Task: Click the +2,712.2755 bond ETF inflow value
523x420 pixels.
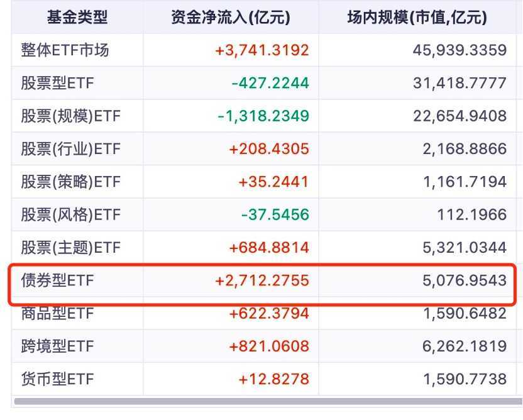Action: pos(262,280)
